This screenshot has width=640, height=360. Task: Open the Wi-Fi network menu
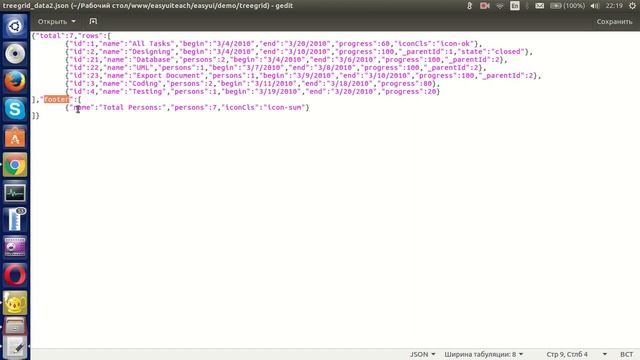pyautogui.click(x=500, y=6)
